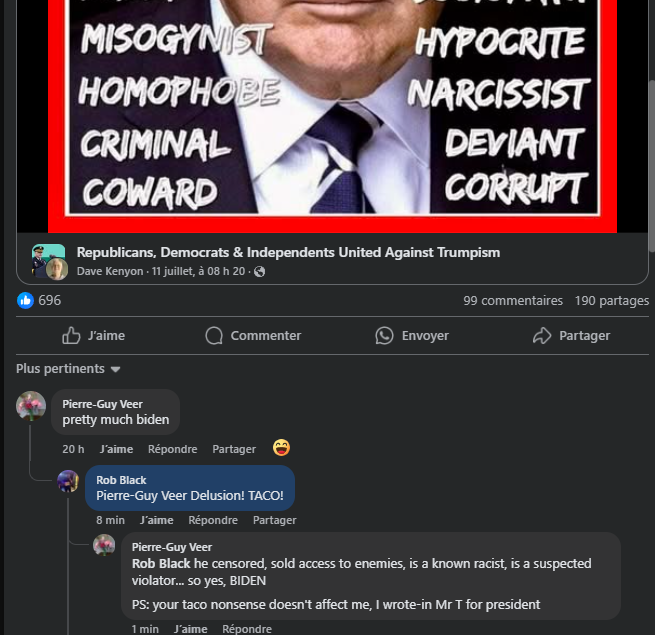Click the WhatsApp Envoyer icon

pos(384,335)
